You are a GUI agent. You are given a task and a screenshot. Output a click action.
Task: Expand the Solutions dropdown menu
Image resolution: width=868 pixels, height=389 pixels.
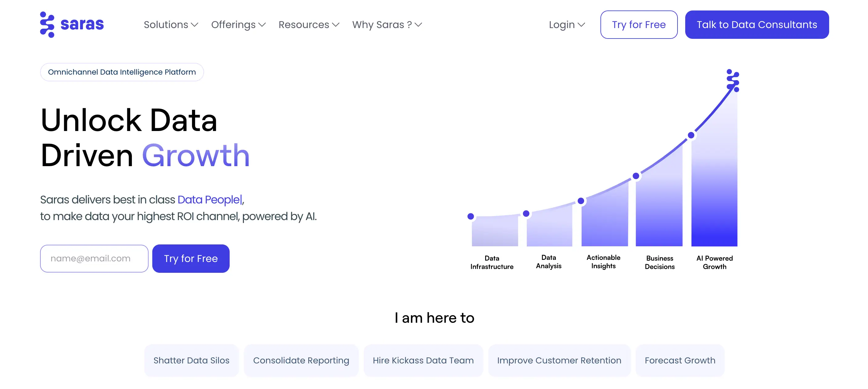coord(171,25)
